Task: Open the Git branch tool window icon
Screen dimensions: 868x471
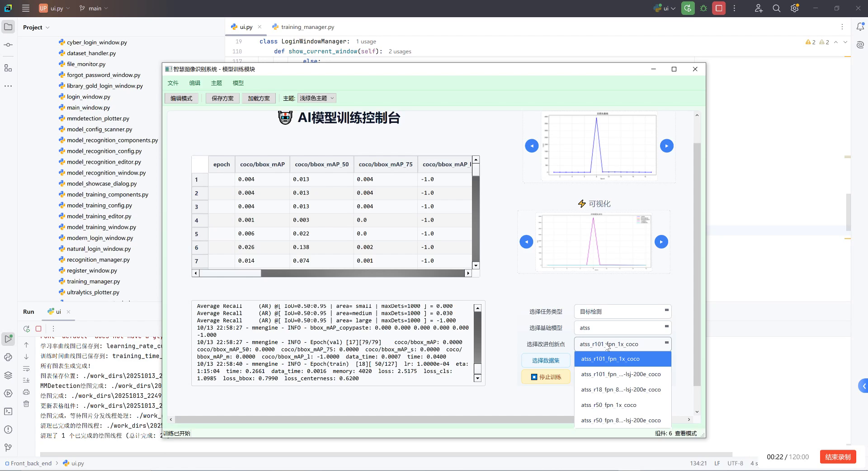Action: (8, 447)
